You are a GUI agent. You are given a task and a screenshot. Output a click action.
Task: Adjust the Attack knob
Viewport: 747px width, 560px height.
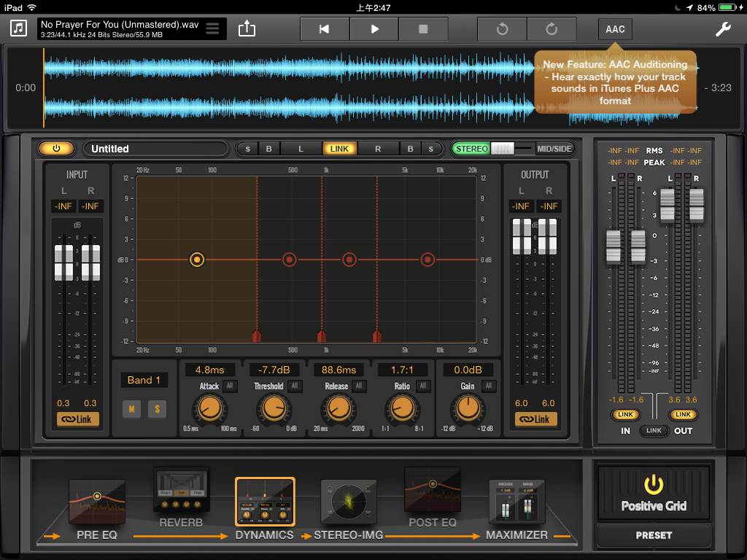[x=210, y=410]
